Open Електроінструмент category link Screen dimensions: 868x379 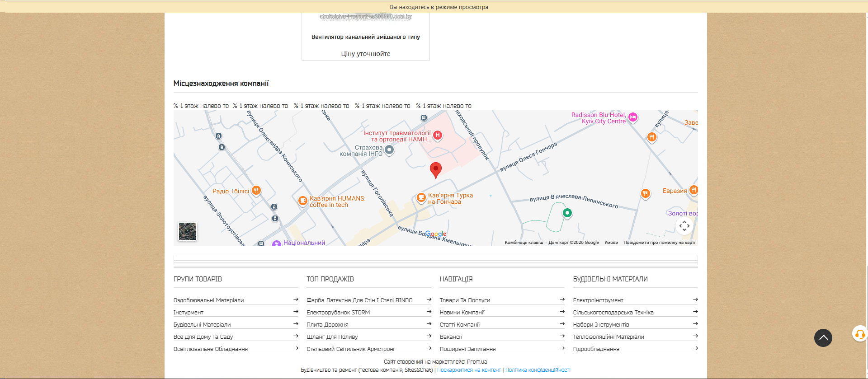[598, 300]
